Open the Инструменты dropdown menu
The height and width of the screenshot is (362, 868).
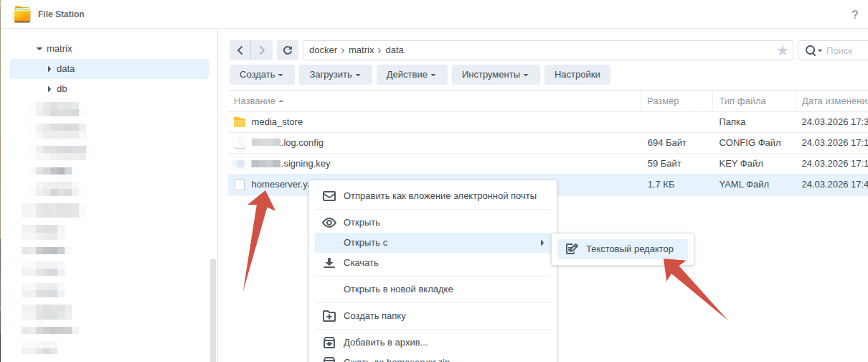(x=495, y=75)
